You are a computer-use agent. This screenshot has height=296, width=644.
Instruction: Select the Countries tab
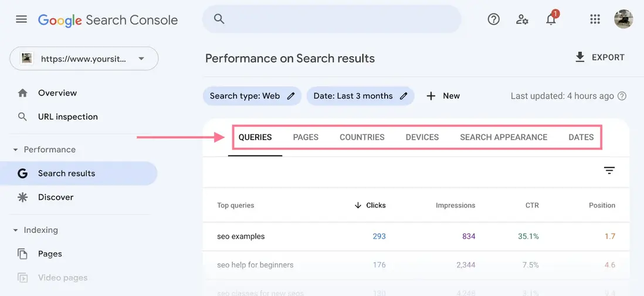pos(362,137)
